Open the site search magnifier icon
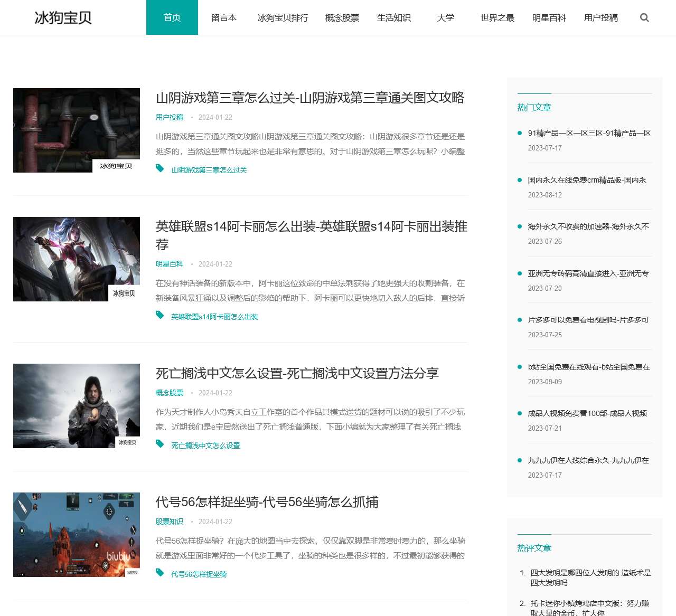Viewport: 676px width, 616px height. [x=644, y=17]
